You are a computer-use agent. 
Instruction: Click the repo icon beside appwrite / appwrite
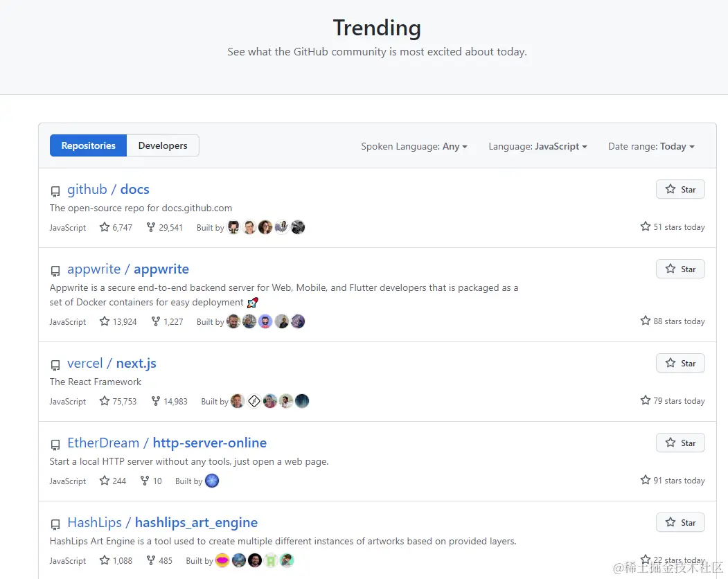[x=55, y=271]
